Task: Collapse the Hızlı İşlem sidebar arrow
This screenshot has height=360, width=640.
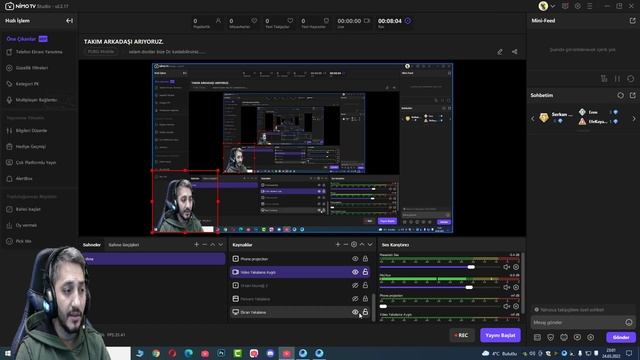Action: pos(69,20)
